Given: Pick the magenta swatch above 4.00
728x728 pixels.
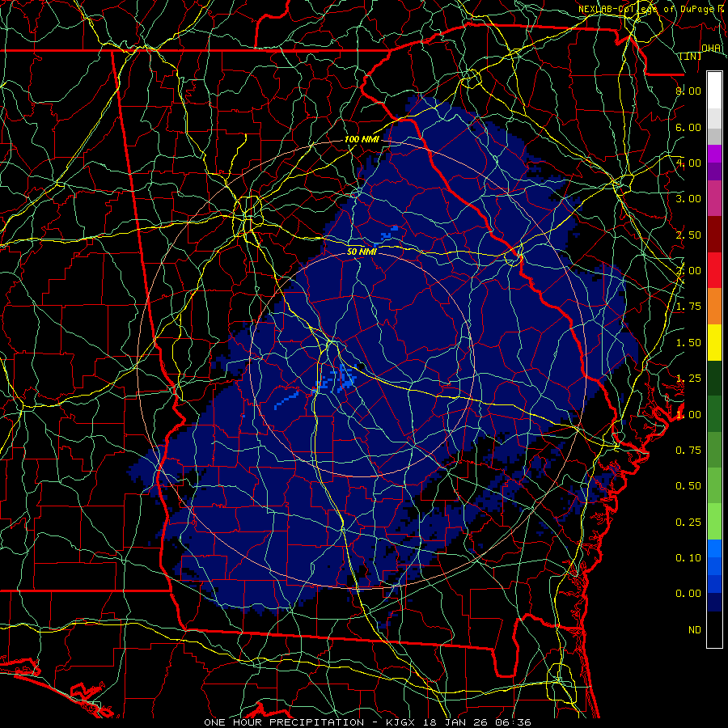Looking at the screenshot, I should pyautogui.click(x=714, y=154).
